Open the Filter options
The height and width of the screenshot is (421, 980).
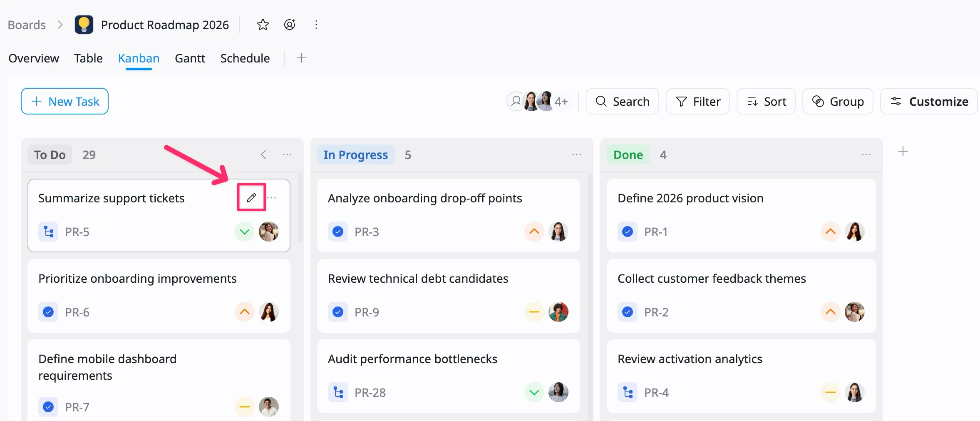click(698, 101)
